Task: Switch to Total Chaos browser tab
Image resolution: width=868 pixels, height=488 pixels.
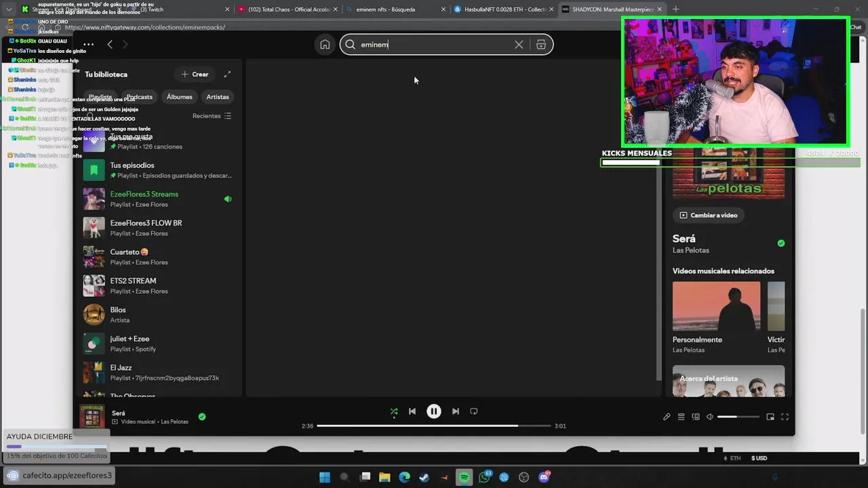Action: pyautogui.click(x=288, y=9)
